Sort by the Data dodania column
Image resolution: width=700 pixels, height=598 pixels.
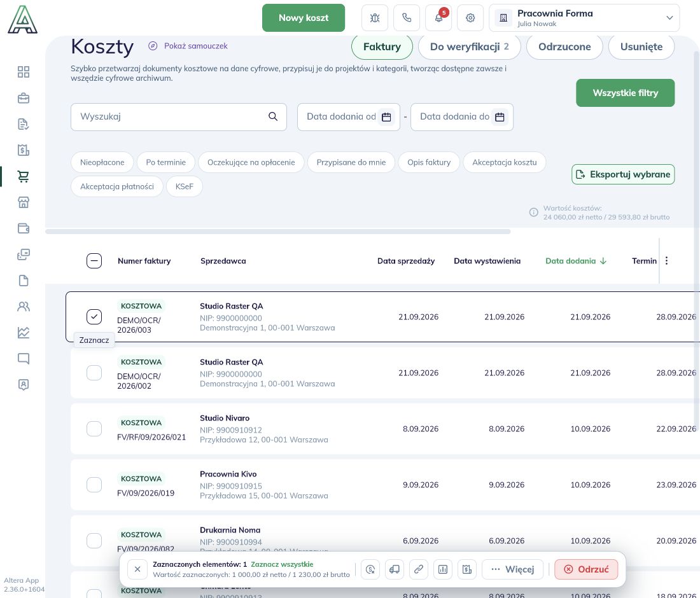click(575, 261)
